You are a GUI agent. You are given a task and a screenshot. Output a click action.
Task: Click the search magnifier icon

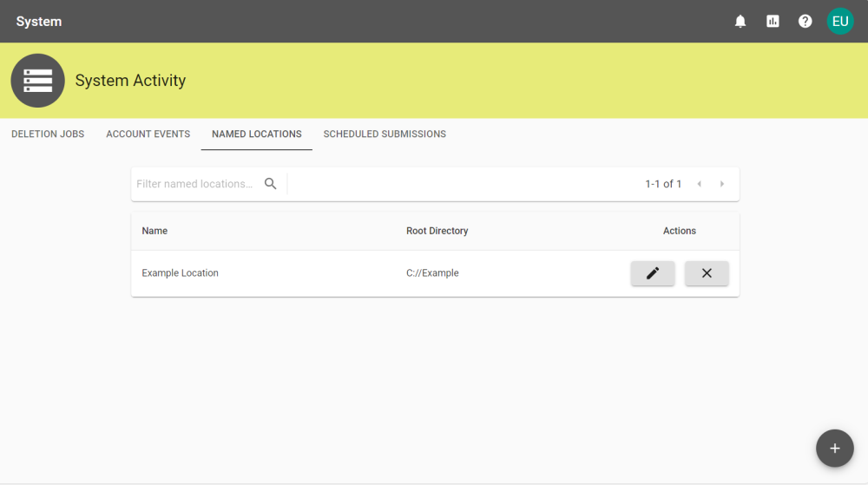point(270,184)
